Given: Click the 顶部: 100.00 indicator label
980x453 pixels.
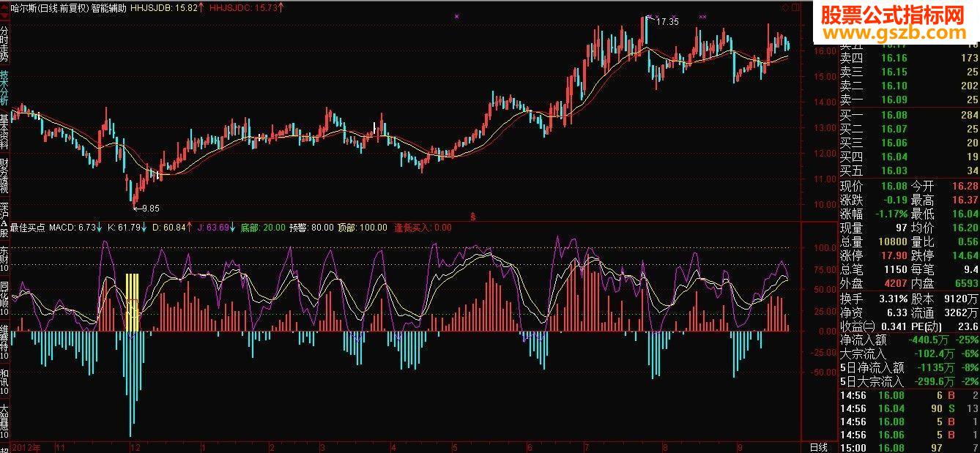Looking at the screenshot, I should point(363,228).
